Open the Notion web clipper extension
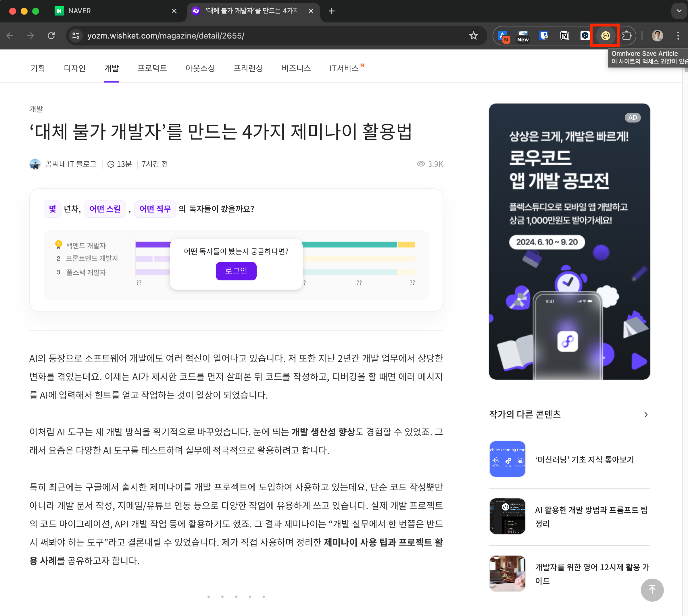The image size is (688, 616). point(564,36)
